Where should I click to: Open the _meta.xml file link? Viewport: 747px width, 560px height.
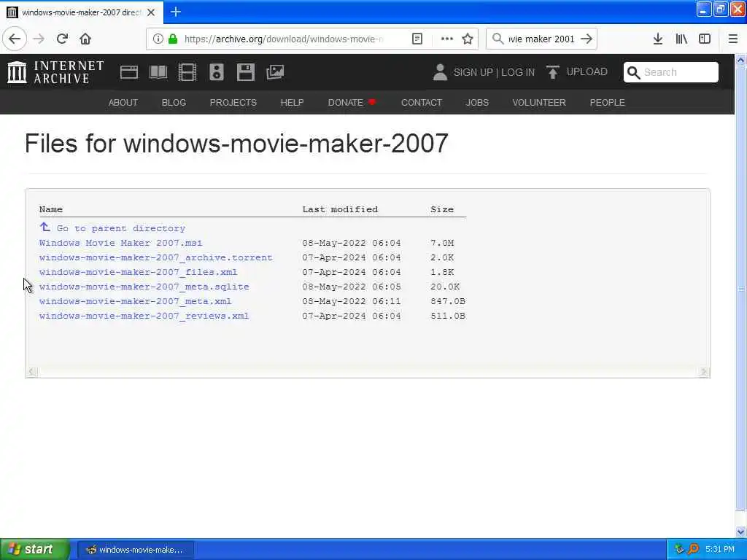point(135,301)
